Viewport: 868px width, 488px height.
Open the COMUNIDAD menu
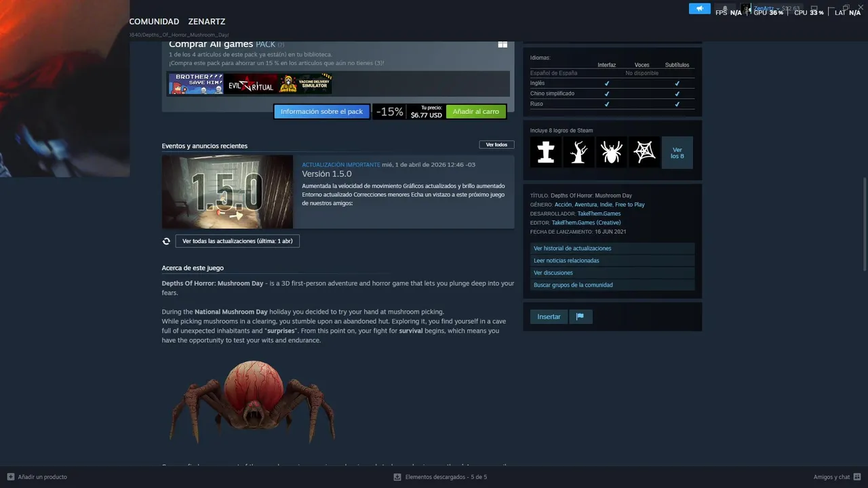154,22
